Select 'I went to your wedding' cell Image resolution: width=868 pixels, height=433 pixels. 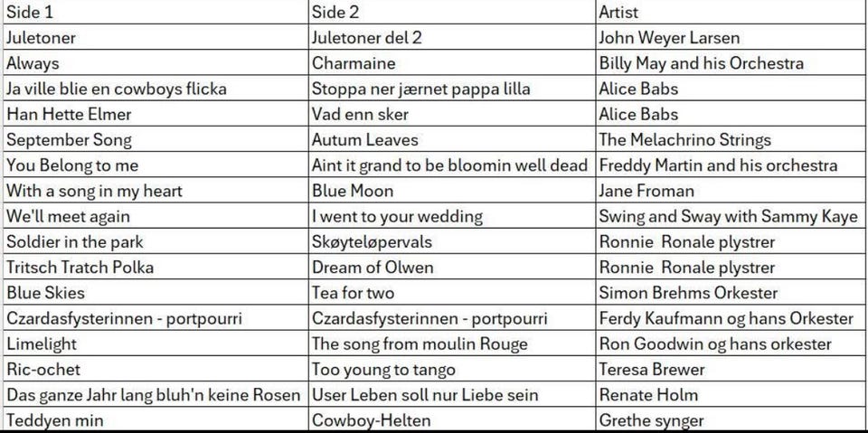[x=452, y=215]
